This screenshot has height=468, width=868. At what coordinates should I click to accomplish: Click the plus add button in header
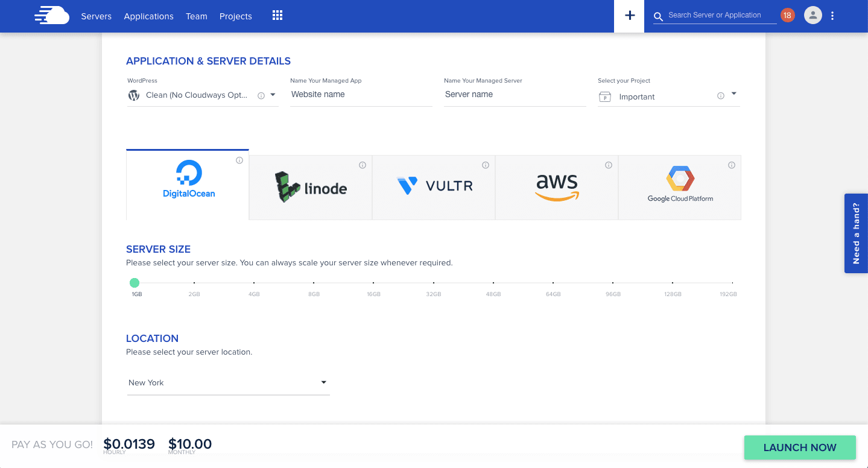click(629, 16)
